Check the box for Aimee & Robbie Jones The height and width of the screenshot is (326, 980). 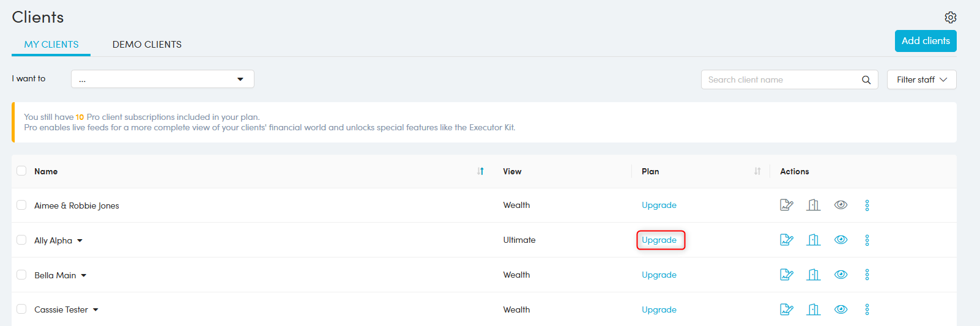coord(21,205)
